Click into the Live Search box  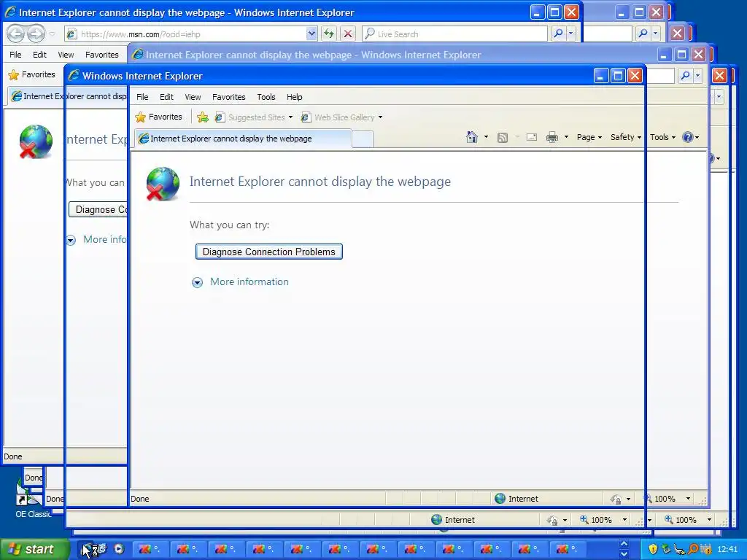(455, 34)
